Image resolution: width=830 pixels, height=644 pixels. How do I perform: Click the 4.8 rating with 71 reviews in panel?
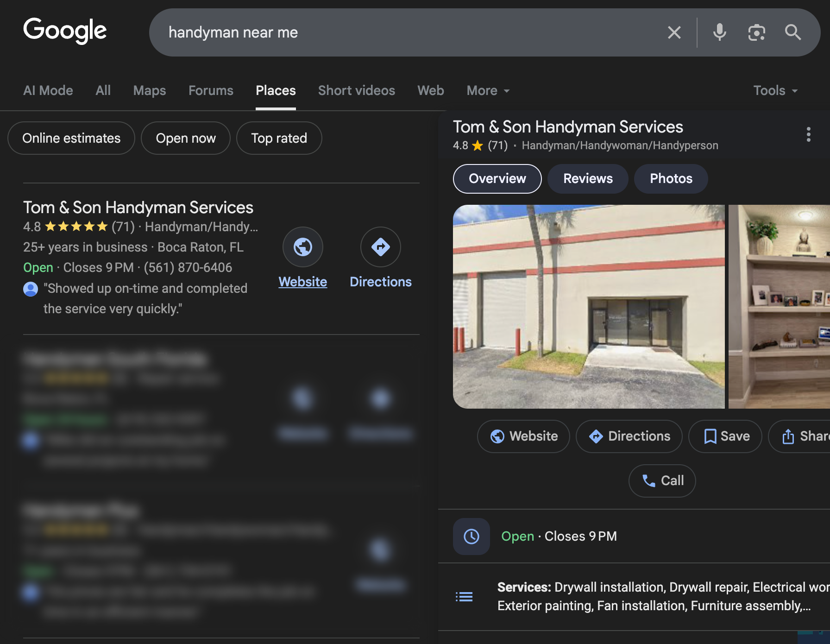click(x=480, y=145)
